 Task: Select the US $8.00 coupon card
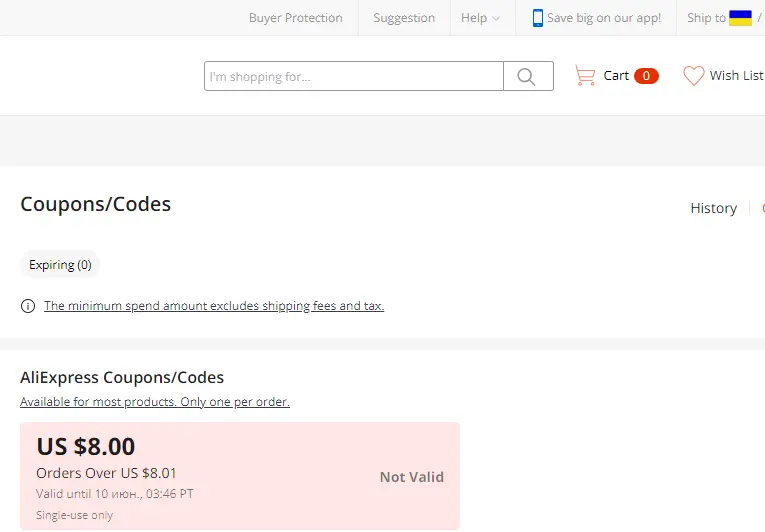point(240,476)
